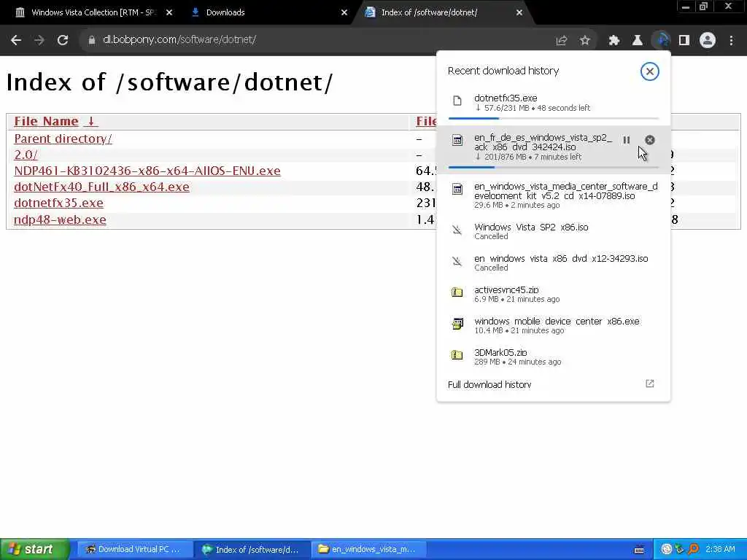The width and height of the screenshot is (747, 560).
Task: Click installer icon of windows mobile device center
Action: [x=457, y=324]
